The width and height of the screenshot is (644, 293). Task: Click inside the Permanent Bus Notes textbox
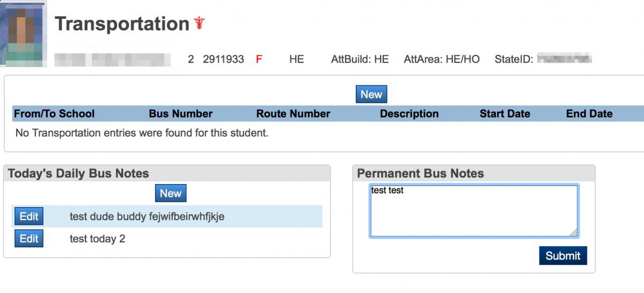474,211
